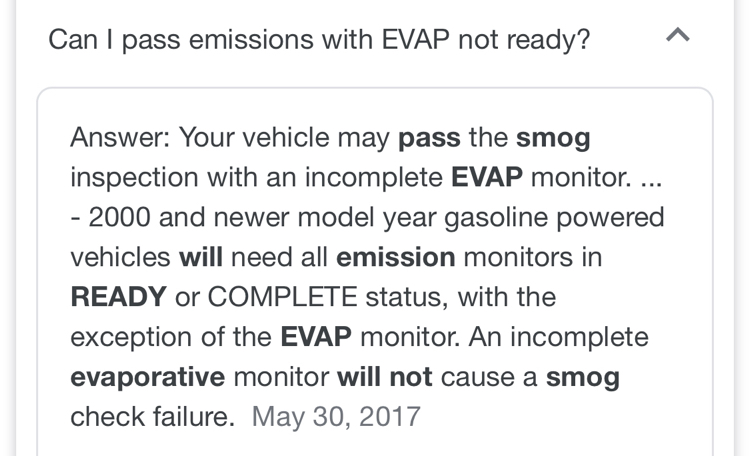Click bold 'EVAP' before 'monitor. ...'

(487, 177)
